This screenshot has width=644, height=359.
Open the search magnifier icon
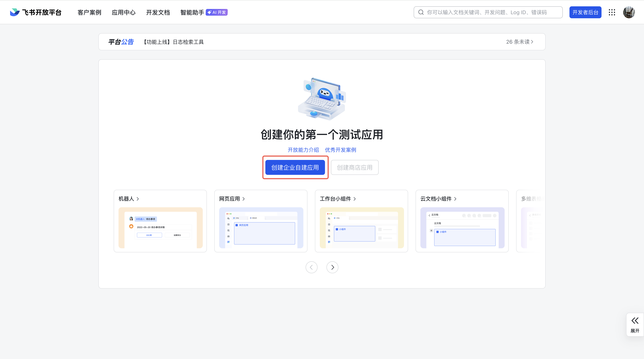(x=421, y=12)
